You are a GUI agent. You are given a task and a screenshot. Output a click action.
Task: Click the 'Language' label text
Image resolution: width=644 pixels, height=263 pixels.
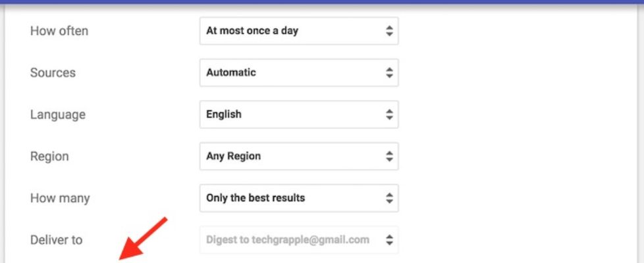[x=58, y=114]
